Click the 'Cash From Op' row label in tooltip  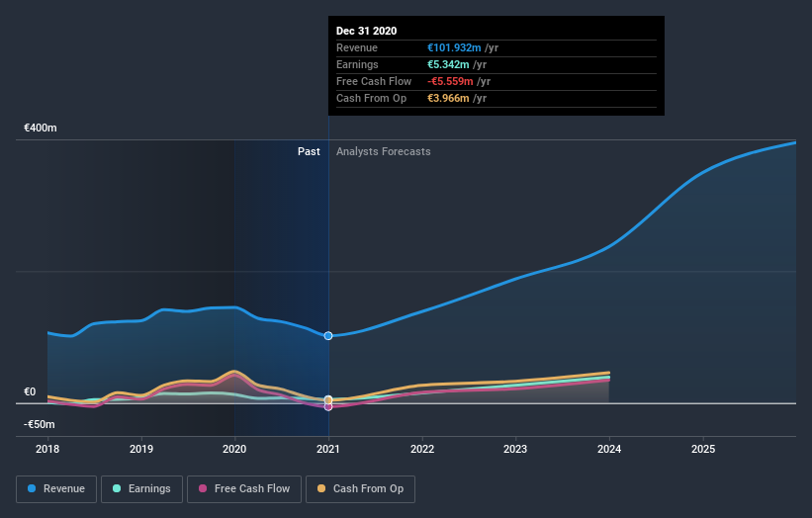point(371,98)
